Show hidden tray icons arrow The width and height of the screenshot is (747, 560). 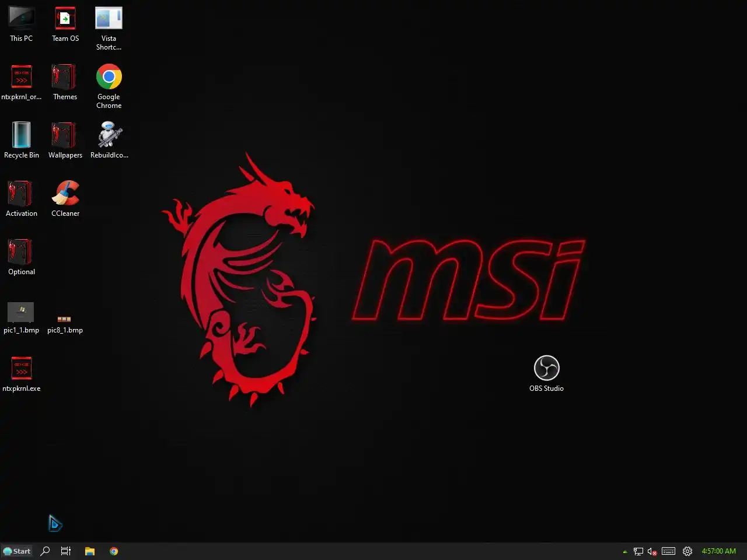(625, 551)
